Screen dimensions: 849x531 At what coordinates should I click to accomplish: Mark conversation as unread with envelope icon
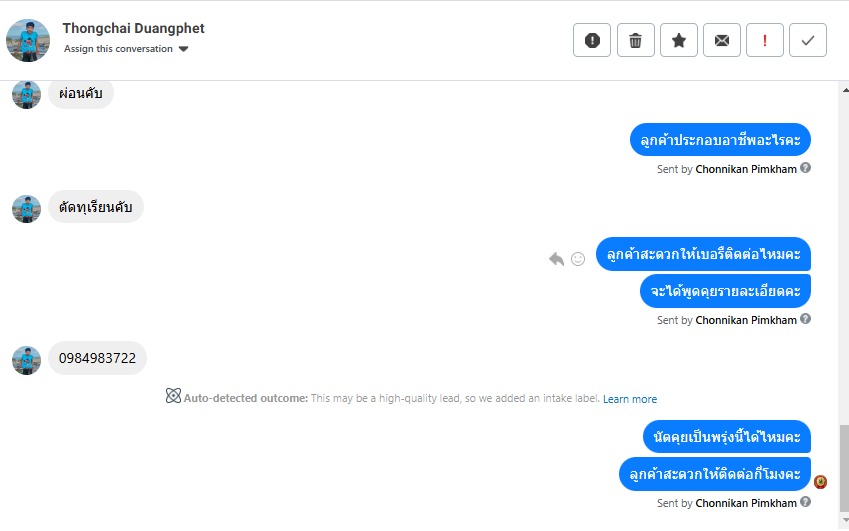tap(722, 41)
